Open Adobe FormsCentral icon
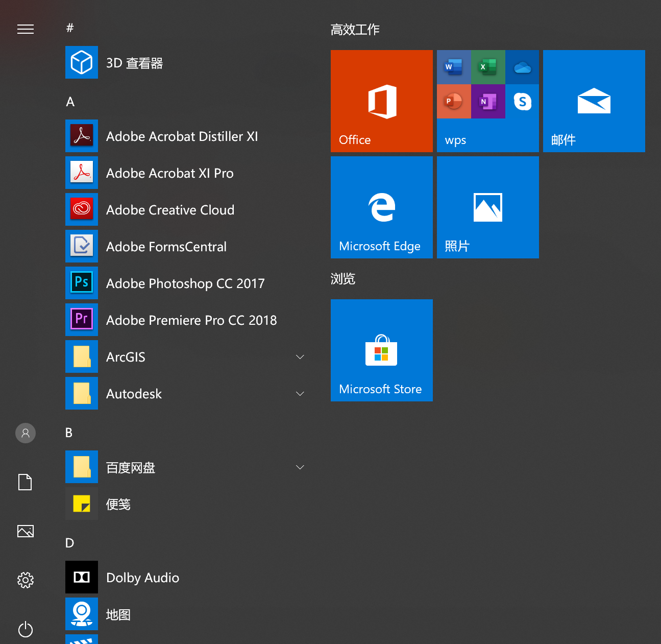The height and width of the screenshot is (644, 661). click(x=82, y=246)
